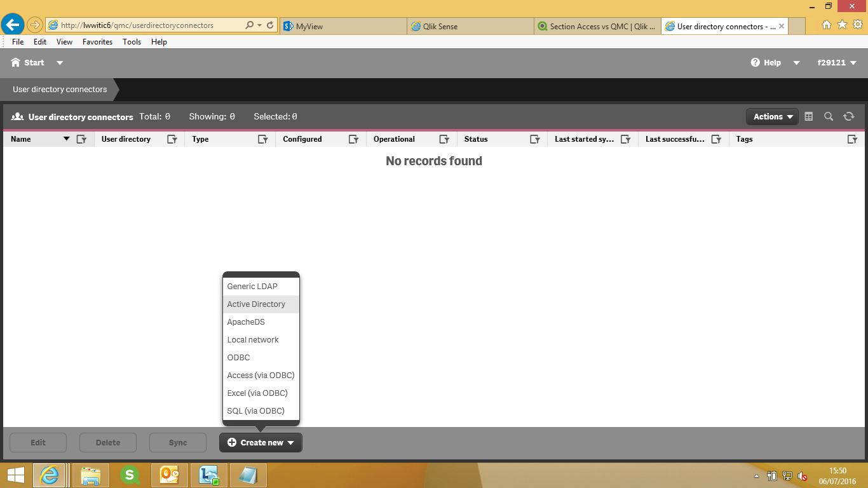Viewport: 868px width, 488px height.
Task: Click the table search magnifier icon
Action: 829,116
